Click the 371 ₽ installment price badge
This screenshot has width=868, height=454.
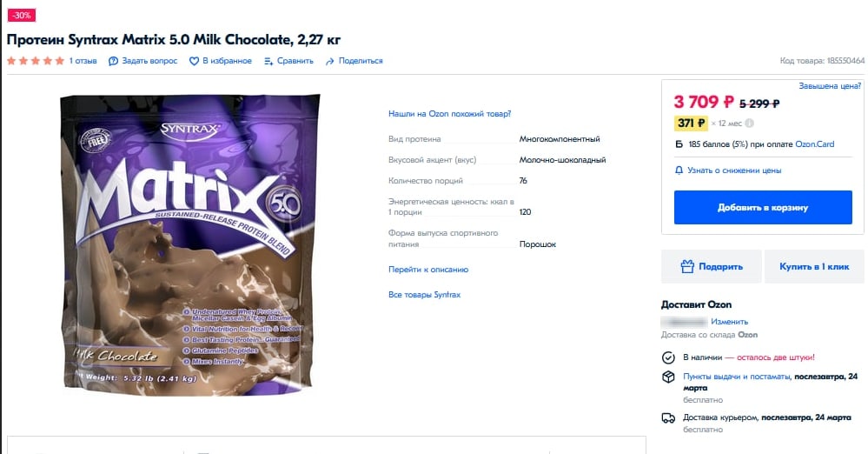(x=691, y=123)
